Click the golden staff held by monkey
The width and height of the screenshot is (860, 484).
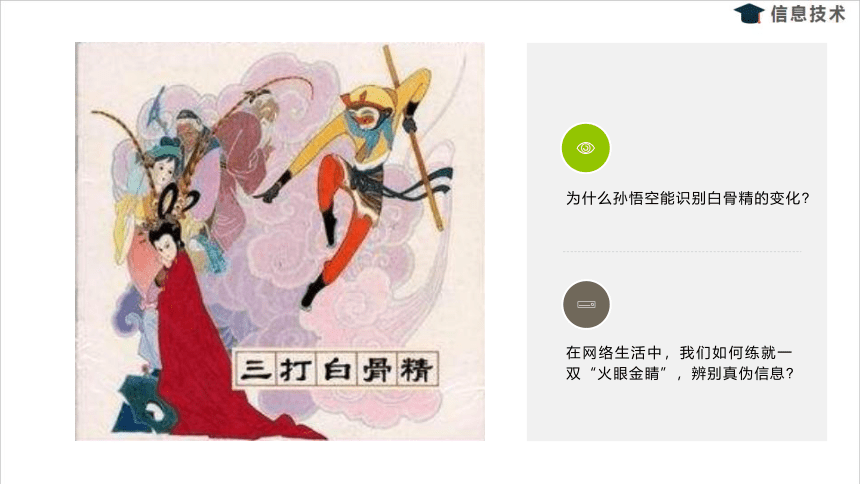(x=413, y=137)
